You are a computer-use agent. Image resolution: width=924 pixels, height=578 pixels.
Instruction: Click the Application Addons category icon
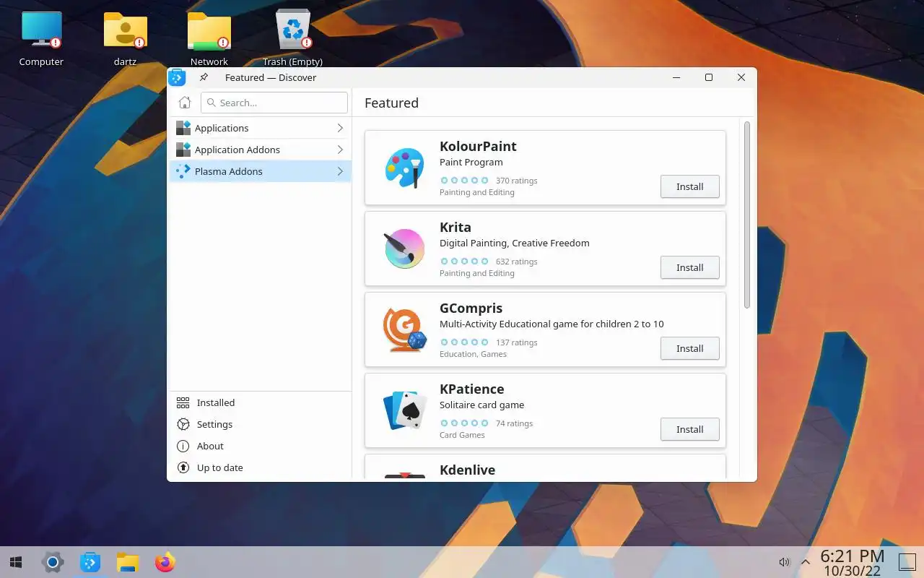click(183, 150)
